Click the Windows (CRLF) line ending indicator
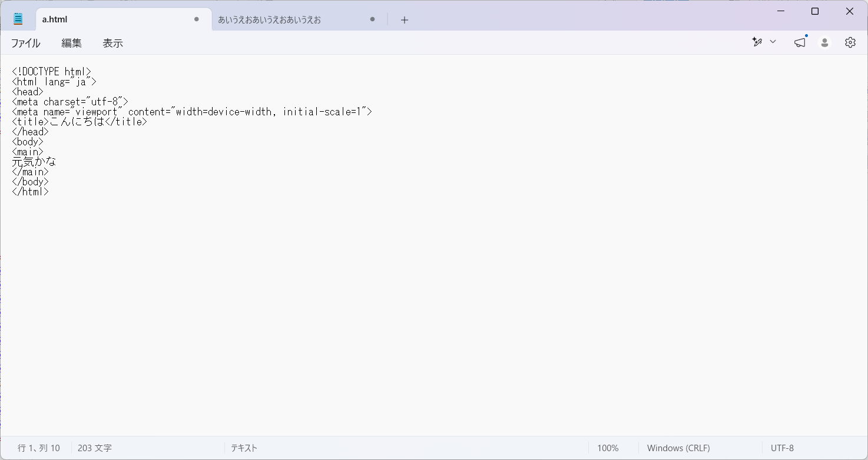 tap(678, 448)
